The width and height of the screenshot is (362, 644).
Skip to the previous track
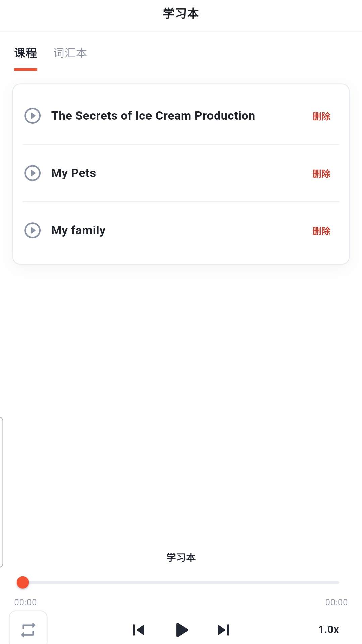tap(139, 630)
